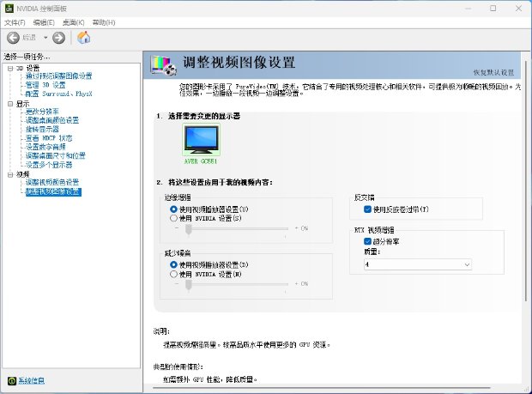This screenshot has width=532, height=394.
Task: Select edge enhancement 使用视频播放器设置(U) radio
Action: (x=173, y=209)
